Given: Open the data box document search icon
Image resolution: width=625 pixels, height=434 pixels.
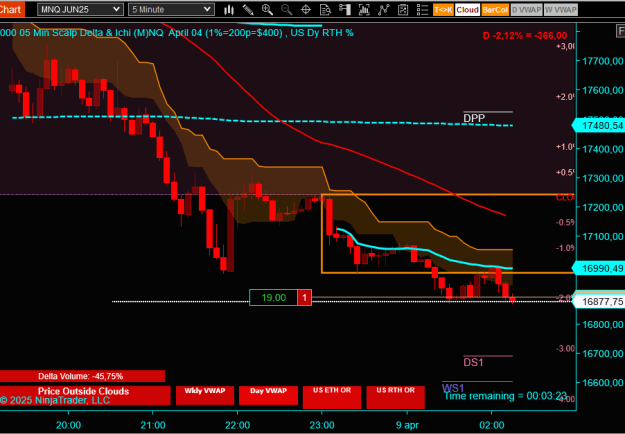Looking at the screenshot, I should pyautogui.click(x=325, y=10).
